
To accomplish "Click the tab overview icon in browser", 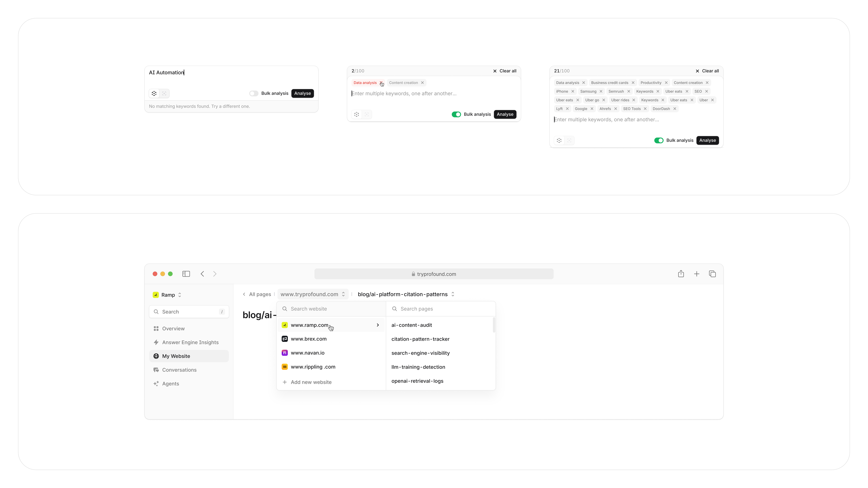I will [x=712, y=274].
